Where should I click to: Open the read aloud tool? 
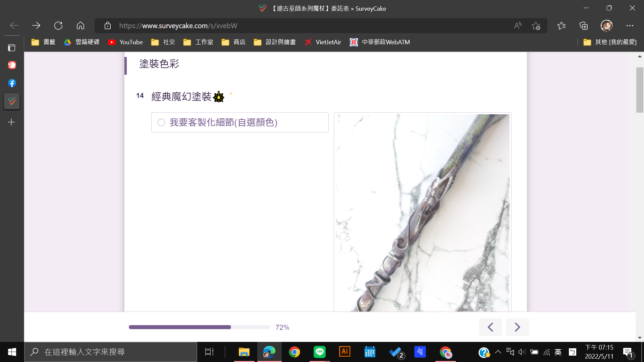[x=518, y=25]
